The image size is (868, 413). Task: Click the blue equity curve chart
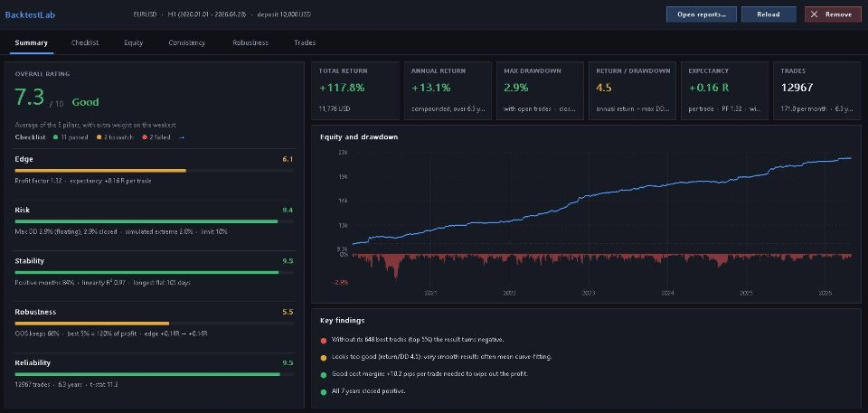[x=602, y=200]
